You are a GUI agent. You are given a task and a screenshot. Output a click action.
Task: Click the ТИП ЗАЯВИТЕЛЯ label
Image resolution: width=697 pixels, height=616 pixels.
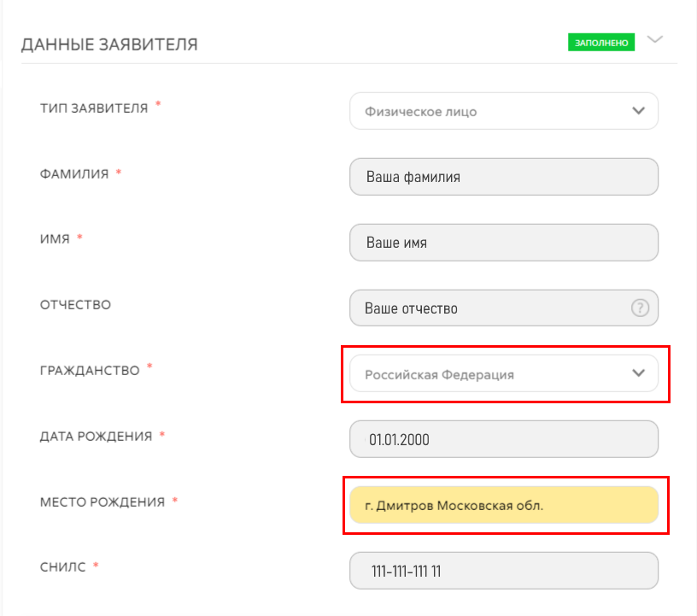pyautogui.click(x=94, y=109)
